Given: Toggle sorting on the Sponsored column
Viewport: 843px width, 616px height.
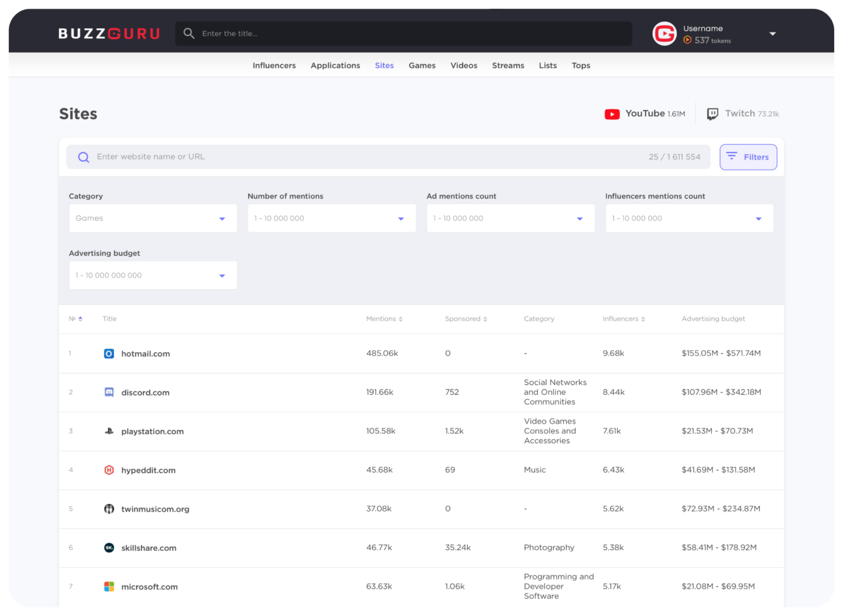Looking at the screenshot, I should (x=485, y=319).
